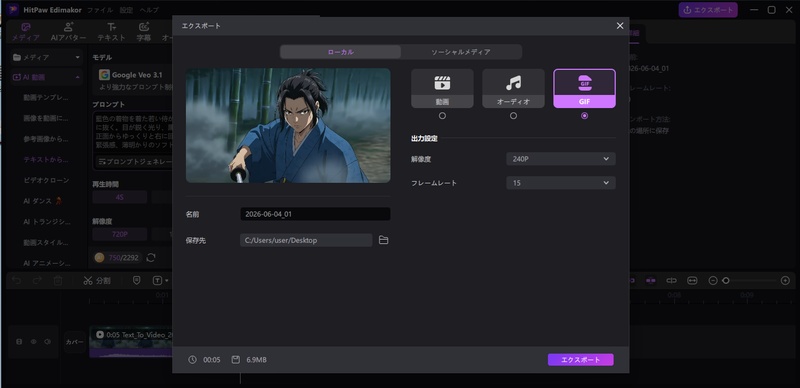Click the timeline zoom-out minus icon
Image resolution: width=800 pixels, height=388 pixels.
tap(713, 281)
